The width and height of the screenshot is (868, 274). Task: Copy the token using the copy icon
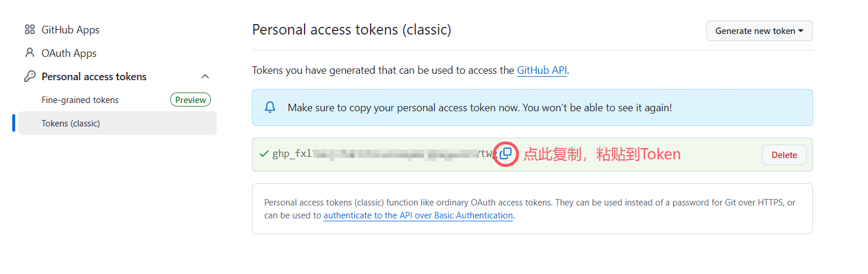tap(506, 154)
